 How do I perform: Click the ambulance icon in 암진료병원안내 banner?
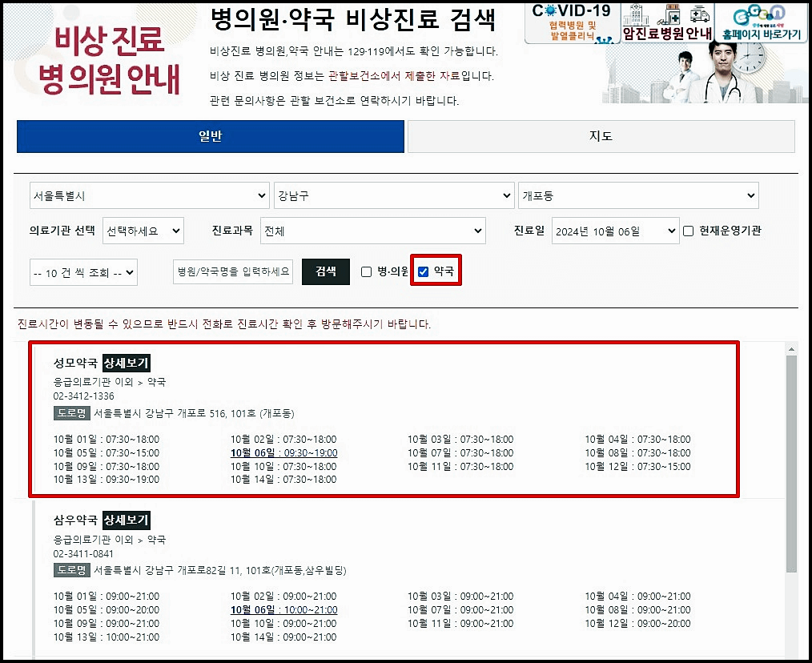(x=699, y=14)
